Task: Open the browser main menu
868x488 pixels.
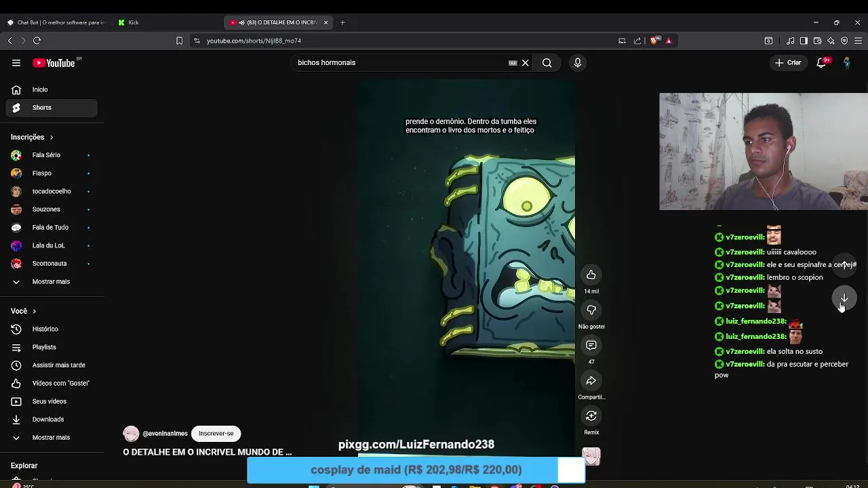Action: point(858,41)
